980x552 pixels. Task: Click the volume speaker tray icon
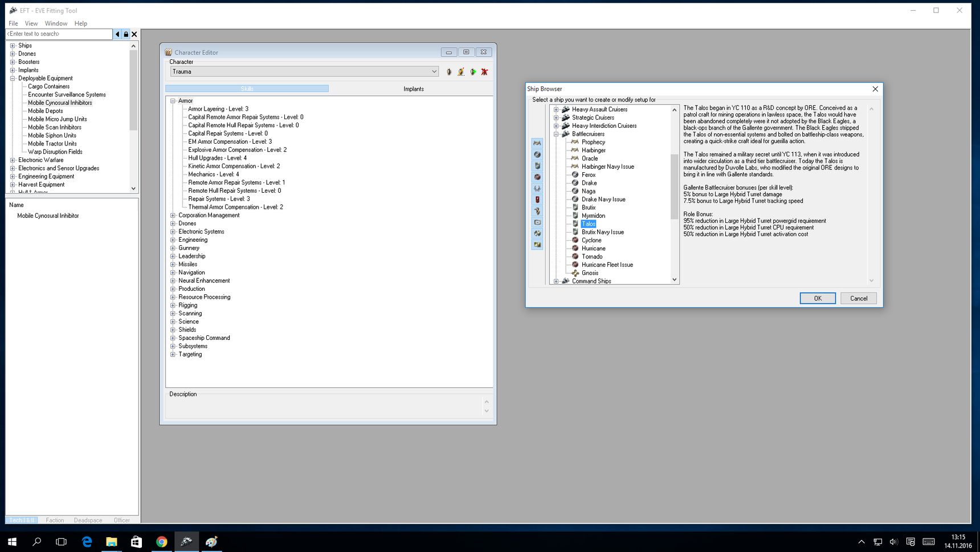point(893,542)
